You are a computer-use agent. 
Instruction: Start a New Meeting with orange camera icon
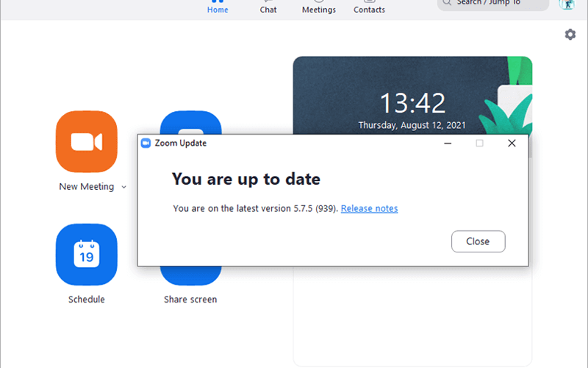87,141
